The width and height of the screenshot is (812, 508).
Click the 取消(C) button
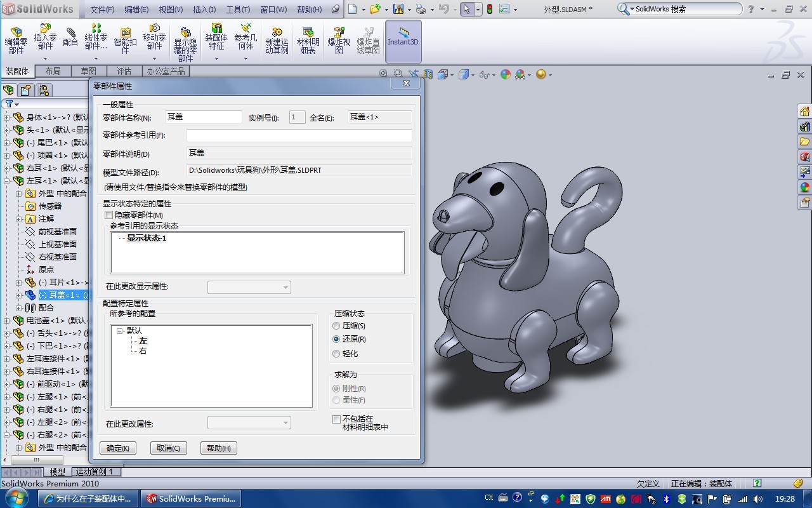tap(169, 448)
